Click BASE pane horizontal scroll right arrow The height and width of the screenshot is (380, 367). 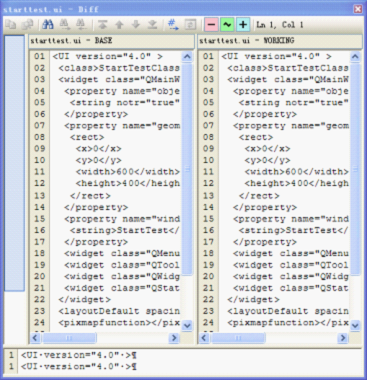coord(174,338)
